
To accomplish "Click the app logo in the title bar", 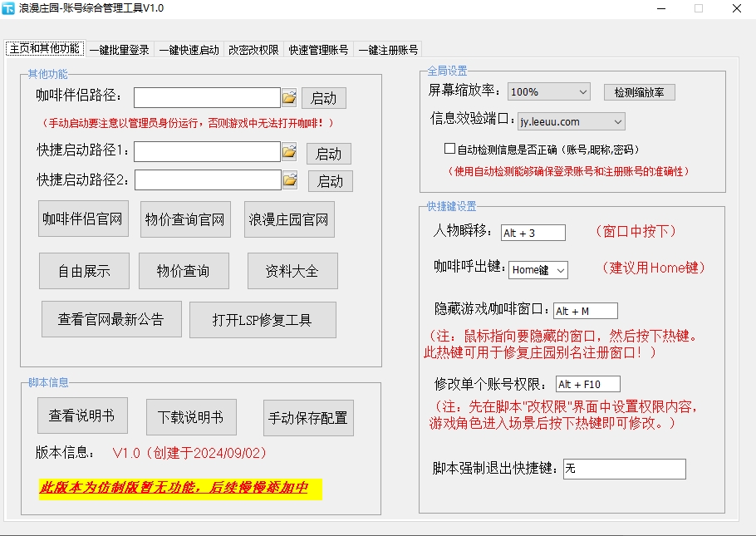I will click(x=11, y=8).
